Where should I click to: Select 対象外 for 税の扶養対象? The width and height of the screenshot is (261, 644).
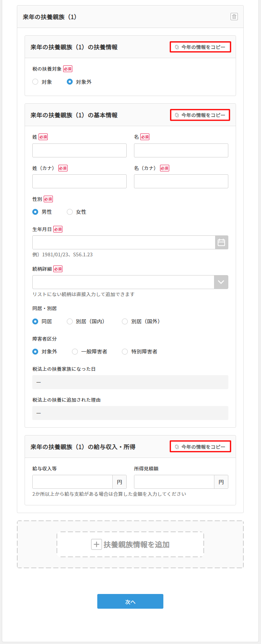coord(70,82)
